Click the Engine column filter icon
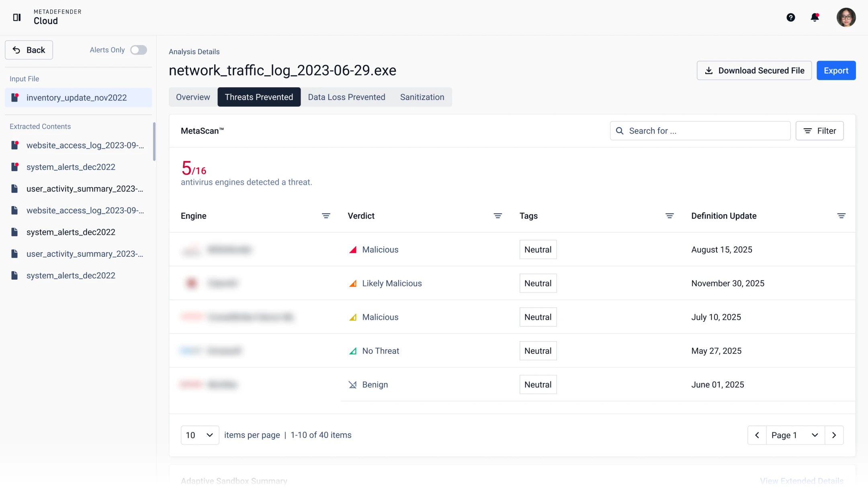Screen dimensions: 868x487 326,216
